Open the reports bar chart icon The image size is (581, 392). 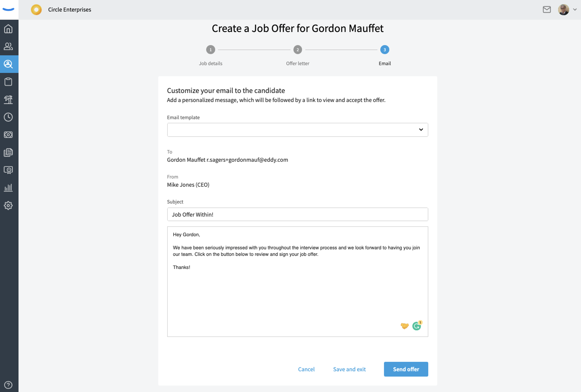tap(8, 188)
